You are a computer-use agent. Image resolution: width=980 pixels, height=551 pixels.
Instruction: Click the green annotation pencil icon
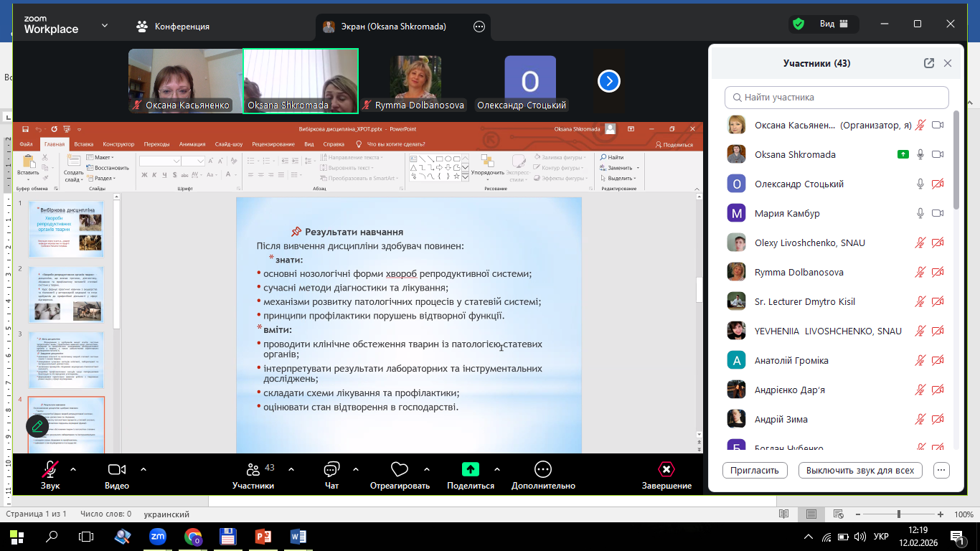pyautogui.click(x=37, y=426)
